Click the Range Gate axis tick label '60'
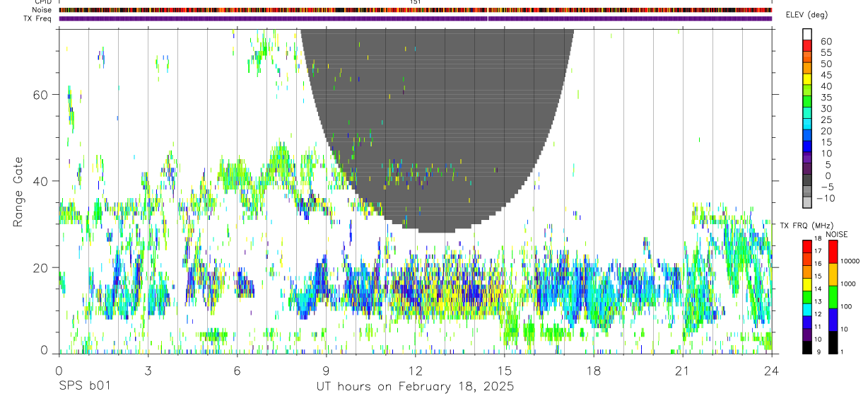Viewport: 868px width, 401px height. [40, 94]
